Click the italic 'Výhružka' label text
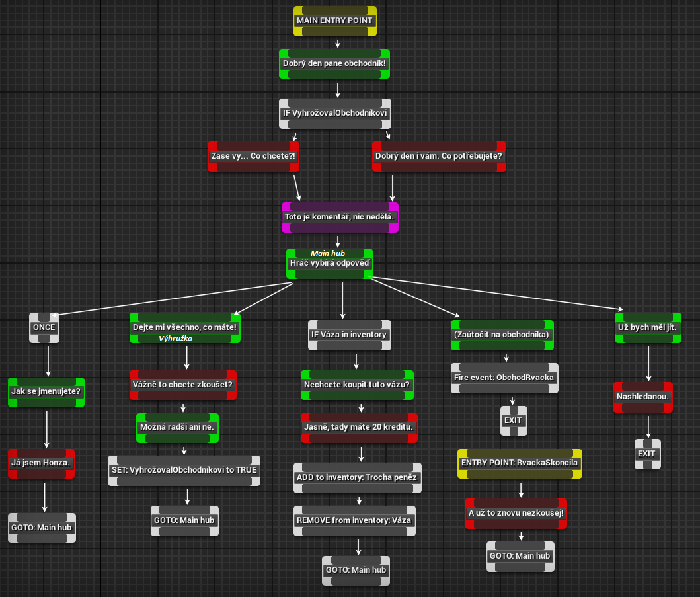This screenshot has height=597, width=700. 175,339
